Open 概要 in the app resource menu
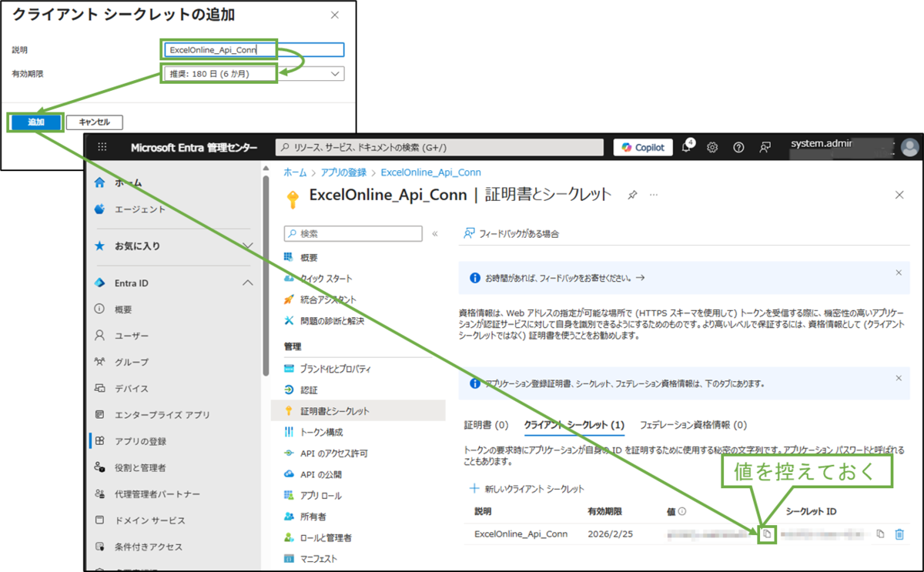This screenshot has height=572, width=924. (309, 257)
